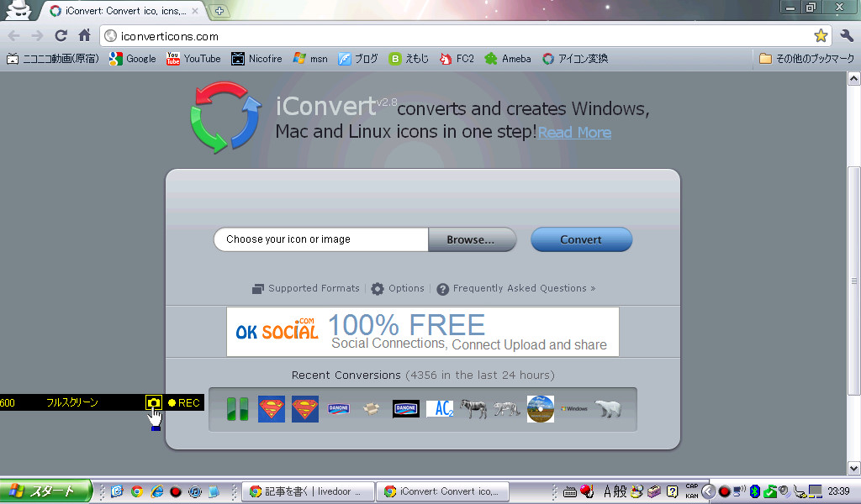Select the polar bear thumbnail
This screenshot has width=861, height=504.
click(608, 409)
